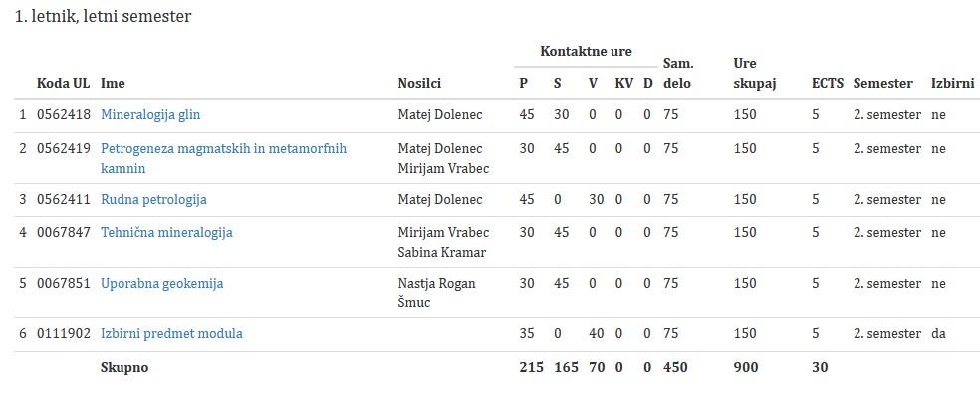Screen dimensions: 980x399
Task: Open the Mineralogija glin course link
Action: (x=150, y=115)
